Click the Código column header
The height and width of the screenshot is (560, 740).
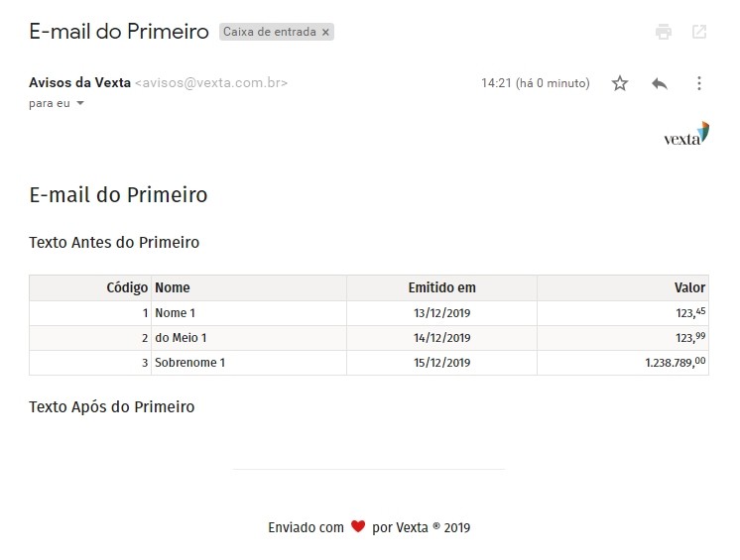(x=127, y=287)
